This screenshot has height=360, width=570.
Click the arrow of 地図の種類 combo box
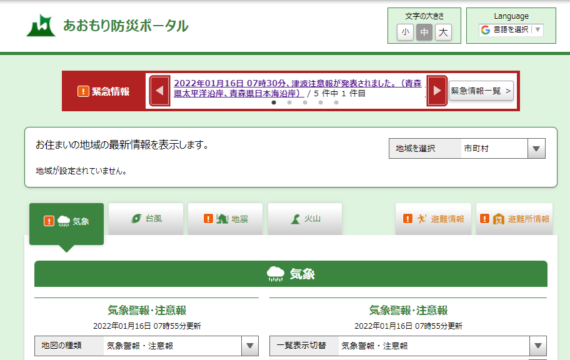(x=250, y=346)
